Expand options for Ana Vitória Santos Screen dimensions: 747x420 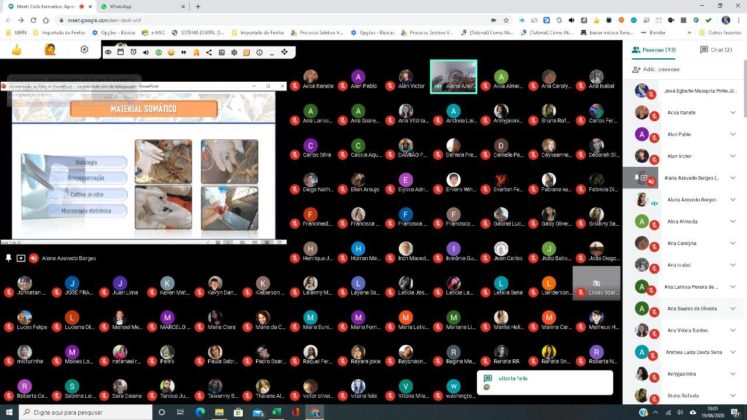point(733,330)
